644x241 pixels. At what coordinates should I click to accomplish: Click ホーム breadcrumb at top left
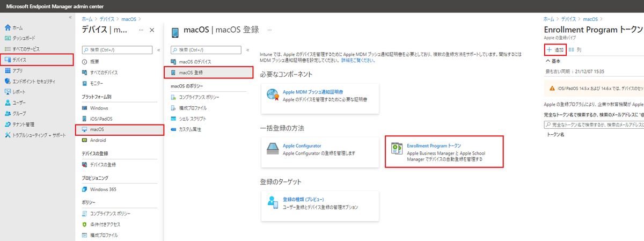point(87,19)
